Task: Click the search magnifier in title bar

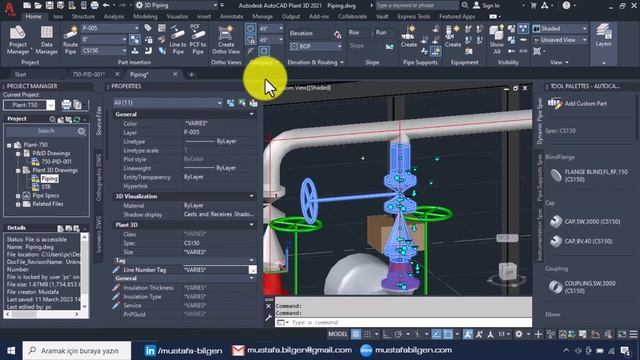Action: coord(465,5)
